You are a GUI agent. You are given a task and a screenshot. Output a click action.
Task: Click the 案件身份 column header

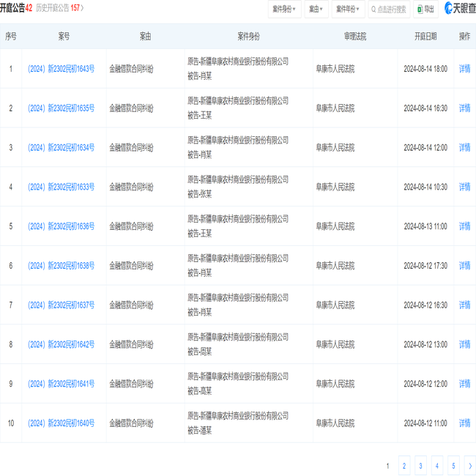click(x=249, y=37)
